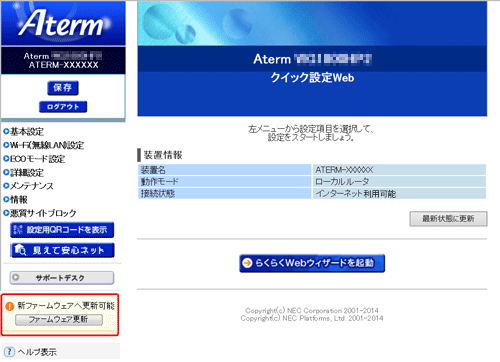Click the arrow bullet beside 悪質サイトブロック
Viewport: 500px width, 362px height.
point(6,213)
